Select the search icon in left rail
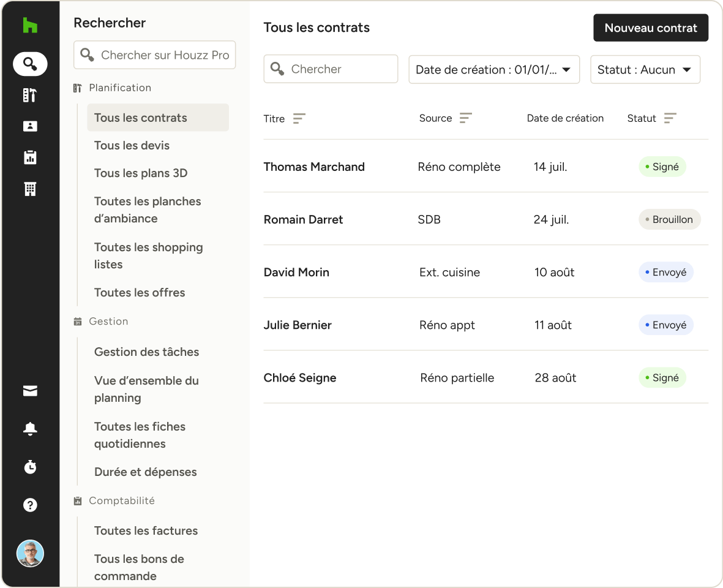 pyautogui.click(x=30, y=64)
